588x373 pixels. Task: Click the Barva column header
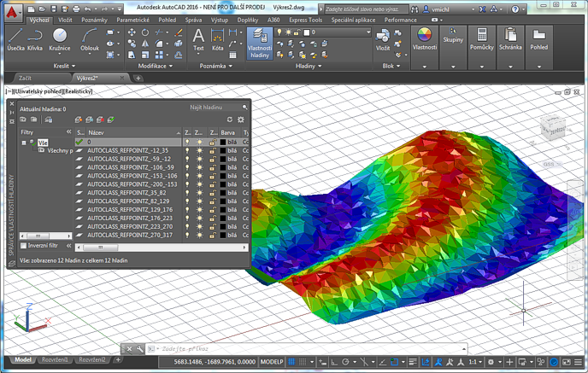point(230,132)
